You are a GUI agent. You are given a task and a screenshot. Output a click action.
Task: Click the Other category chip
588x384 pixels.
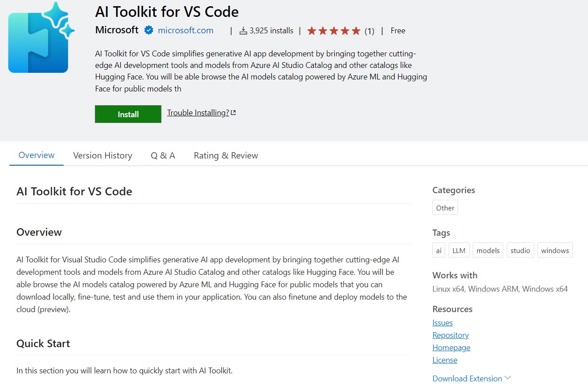445,208
